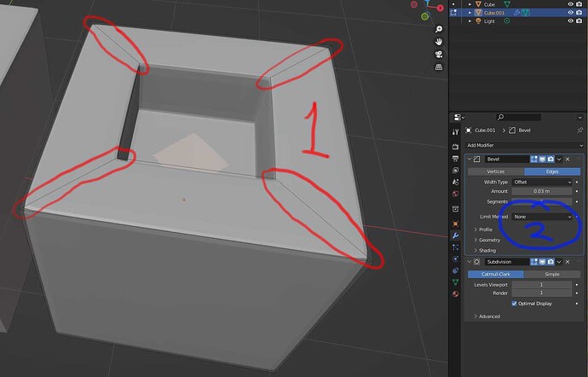Select the Catmull-Clark subdivision type
This screenshot has width=588, height=377.
496,275
